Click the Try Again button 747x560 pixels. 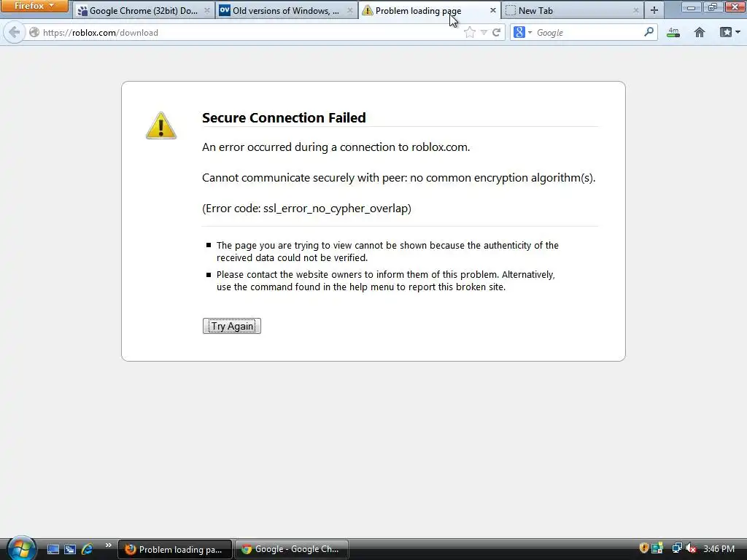point(232,326)
